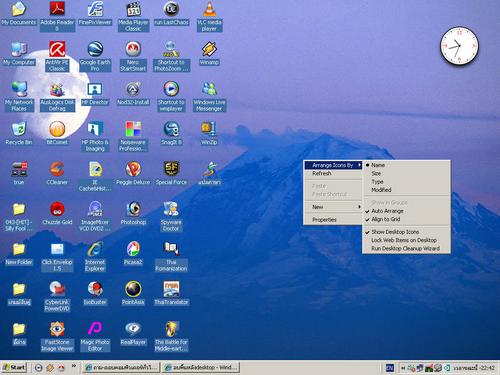Switch to the desktop - Wind... taskbar window

tap(201, 367)
